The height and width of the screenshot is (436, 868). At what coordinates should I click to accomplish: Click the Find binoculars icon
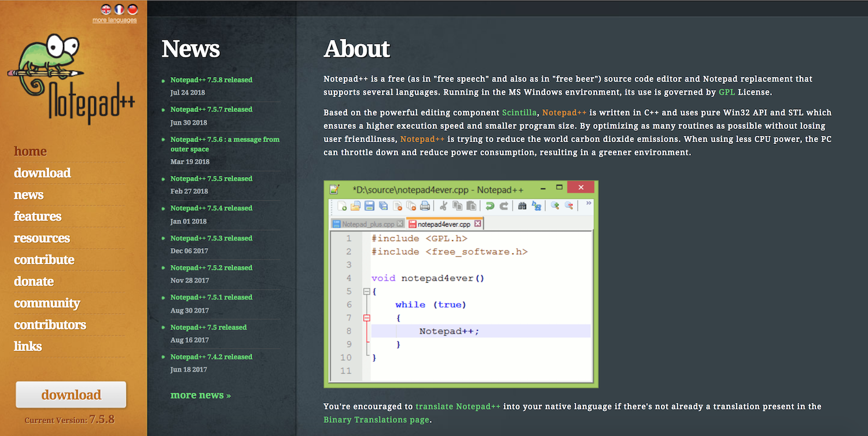click(522, 206)
